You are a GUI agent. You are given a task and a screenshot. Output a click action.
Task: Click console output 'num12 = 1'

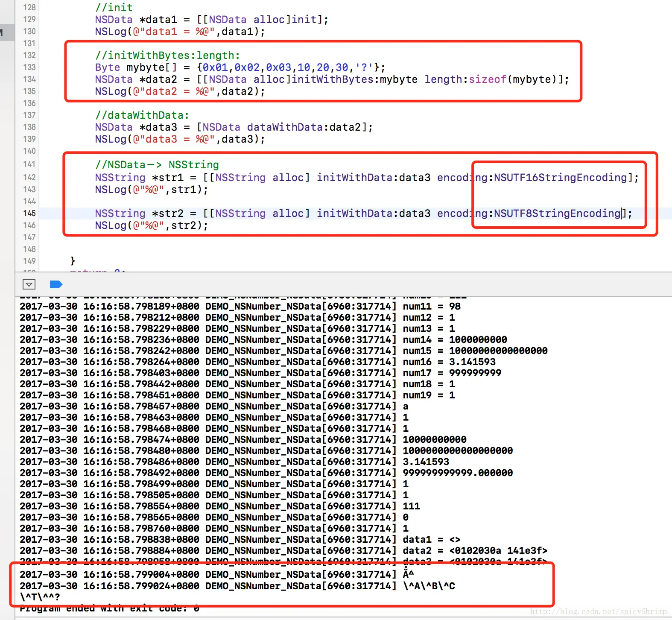coord(429,317)
